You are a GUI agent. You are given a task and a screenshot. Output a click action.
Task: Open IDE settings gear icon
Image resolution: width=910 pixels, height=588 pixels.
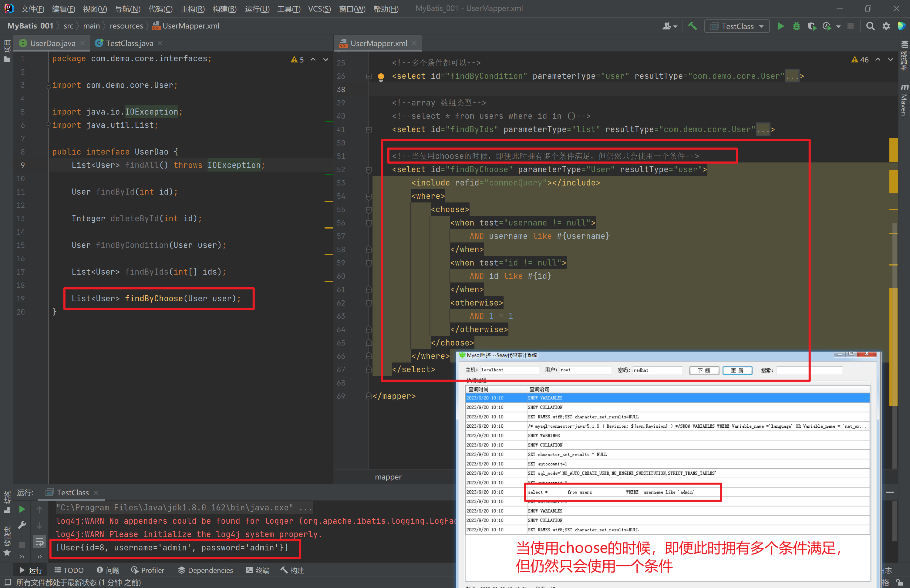(886, 26)
